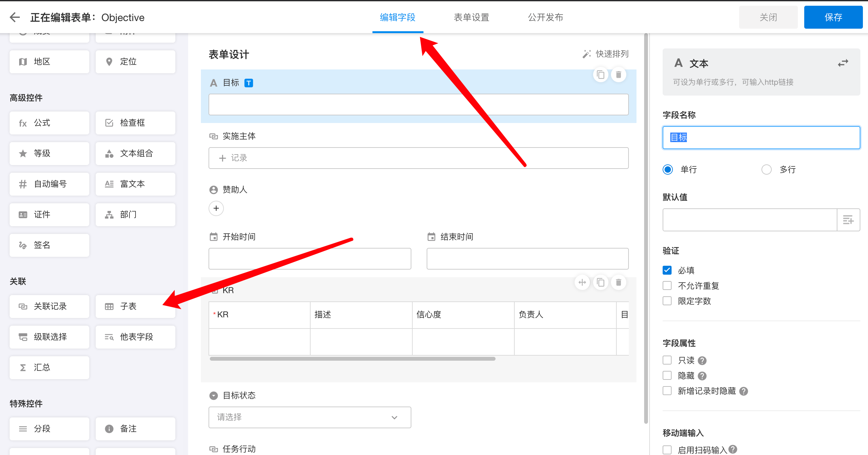
Task: Select the 多行 radio button
Action: pos(766,170)
